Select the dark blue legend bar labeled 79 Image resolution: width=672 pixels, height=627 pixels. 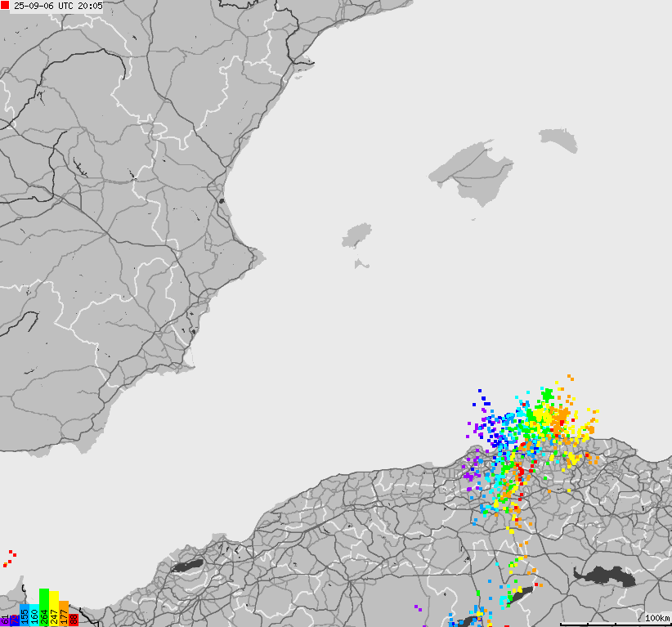(15, 620)
